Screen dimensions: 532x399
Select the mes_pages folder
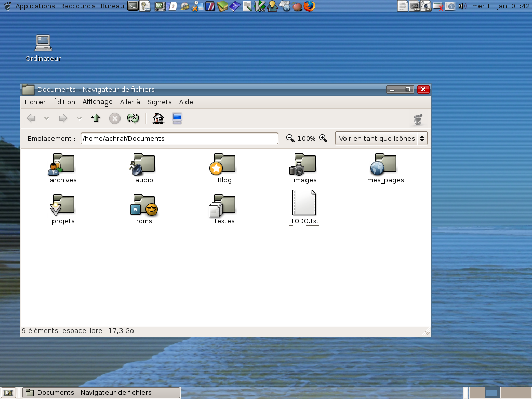point(385,168)
